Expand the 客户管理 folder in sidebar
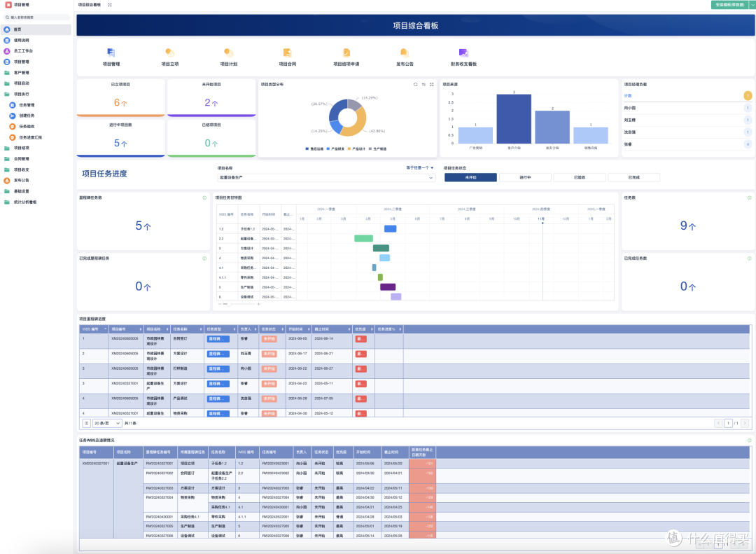The height and width of the screenshot is (554, 756). (36, 73)
